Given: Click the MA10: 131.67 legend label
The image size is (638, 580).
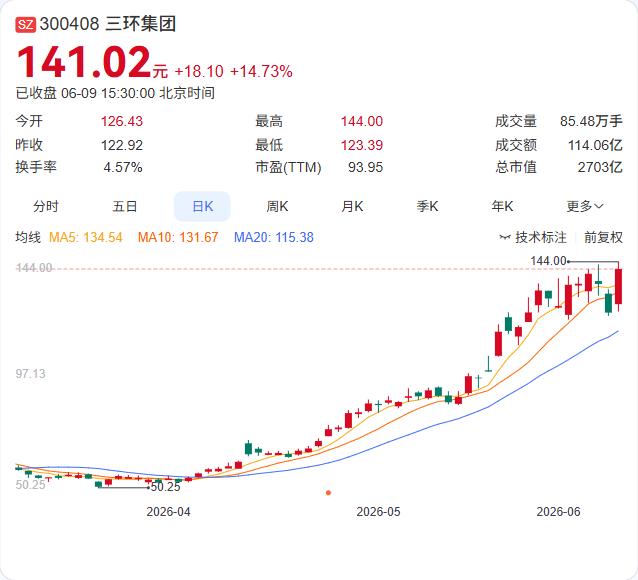Looking at the screenshot, I should [x=178, y=237].
